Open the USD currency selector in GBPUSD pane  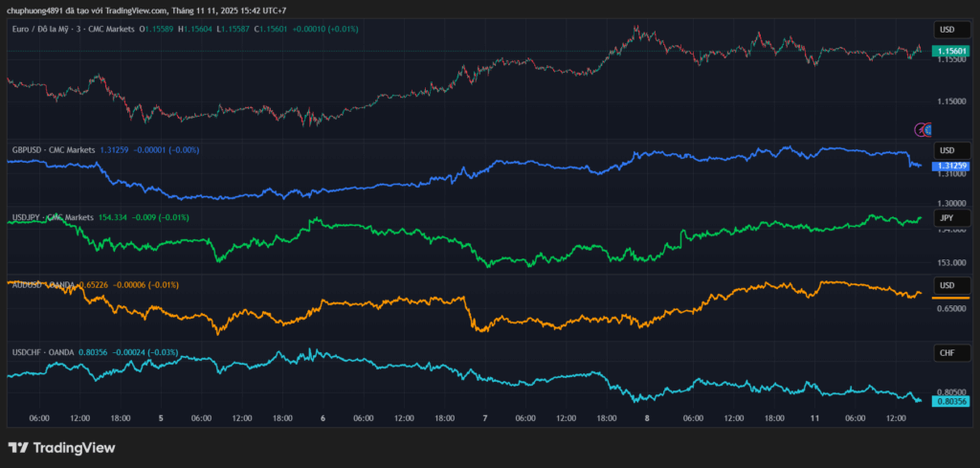(x=951, y=150)
